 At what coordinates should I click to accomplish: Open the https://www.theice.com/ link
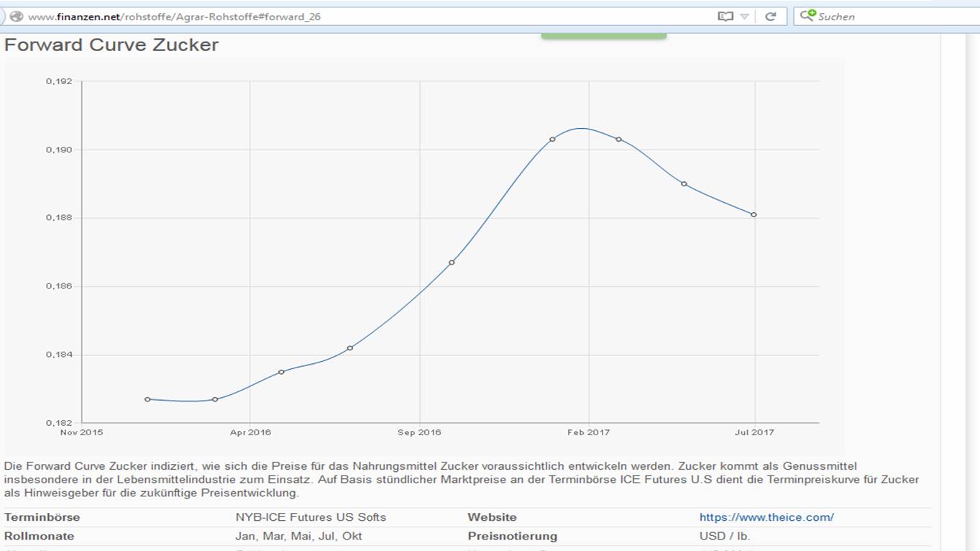pyautogui.click(x=766, y=517)
